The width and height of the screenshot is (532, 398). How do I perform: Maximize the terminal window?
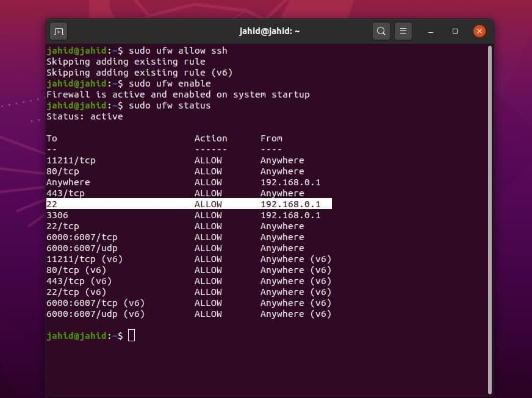pyautogui.click(x=455, y=31)
